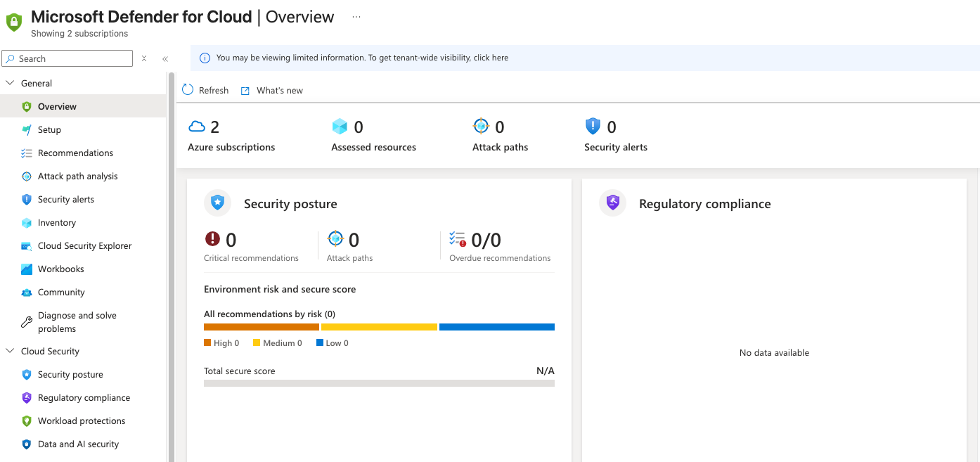
Task: Open the Security posture card title
Action: point(290,204)
